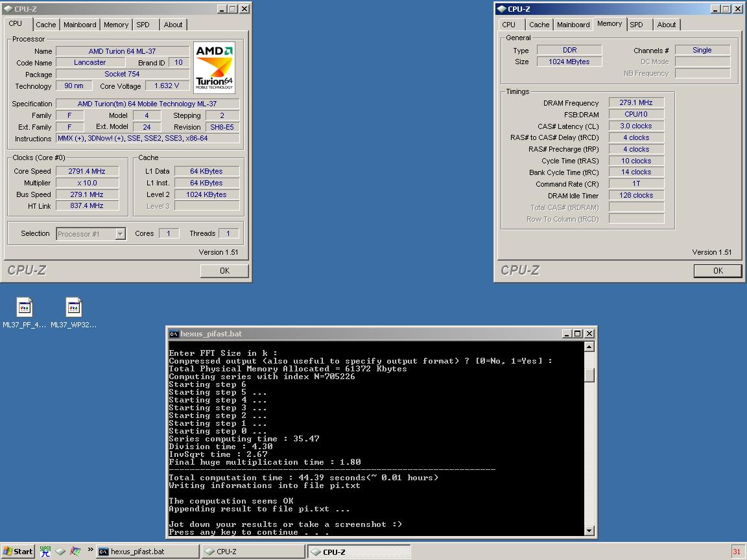Screen dimensions: 747x560
Task: Click the left CPU-Z window title icon
Action: [8, 9]
